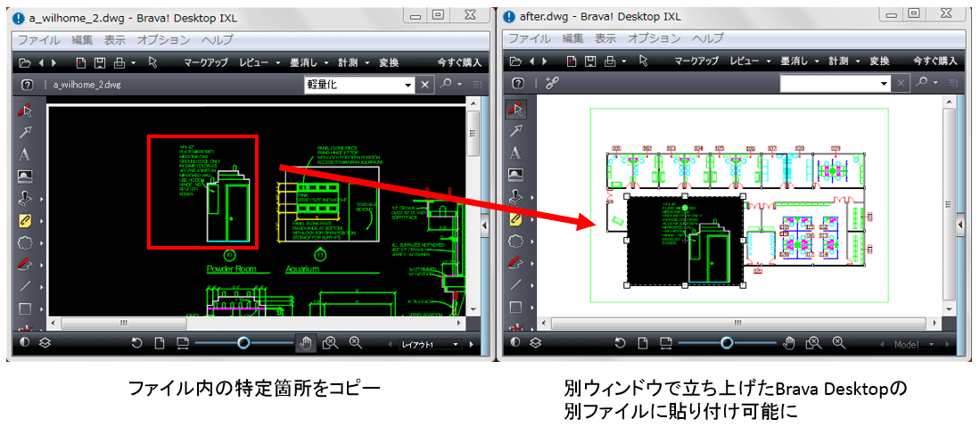Screen dimensions: 980x427
Task: Open empty search combo box in after.dwg window
Action: click(x=835, y=84)
